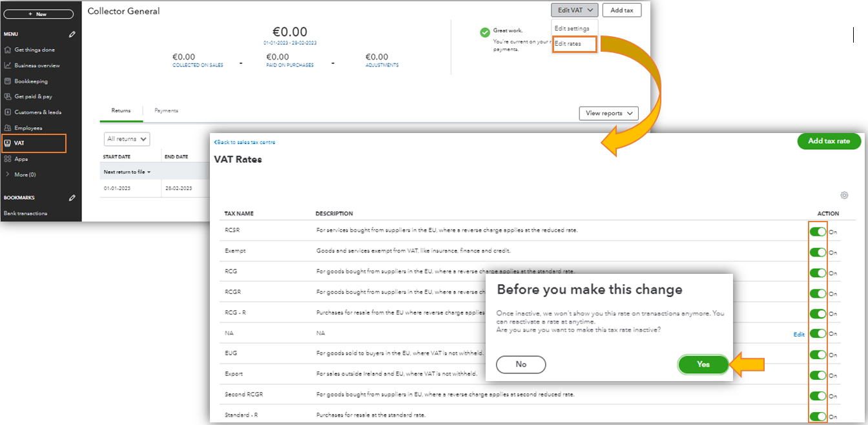
Task: Click the 28-02-2023 end date cell
Action: (178, 188)
